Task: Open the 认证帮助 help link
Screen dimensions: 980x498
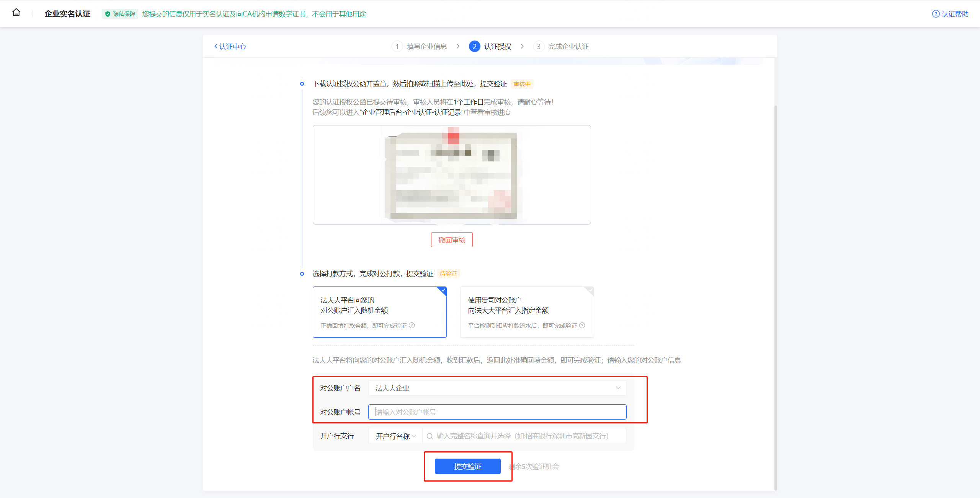Action: (950, 14)
